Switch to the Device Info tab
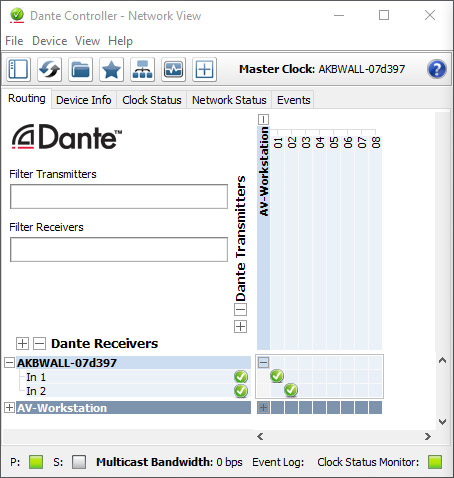Image resolution: width=454 pixels, height=478 pixels. [84, 100]
